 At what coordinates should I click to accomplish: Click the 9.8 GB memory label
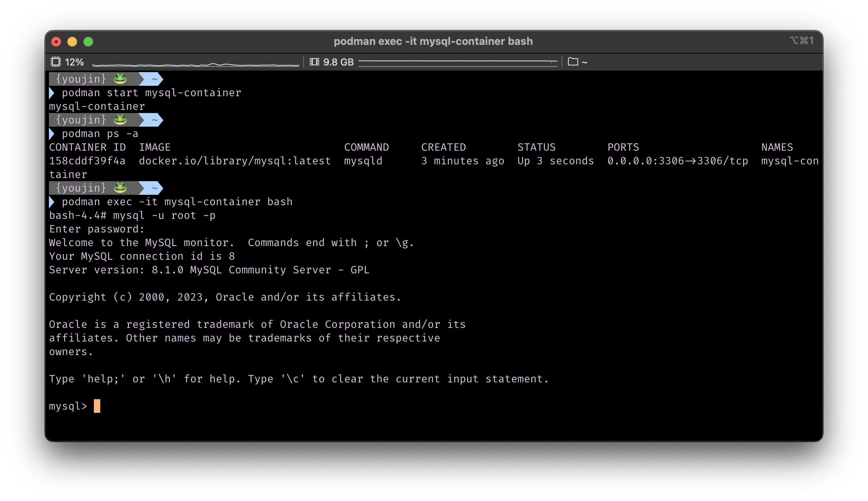pyautogui.click(x=338, y=62)
